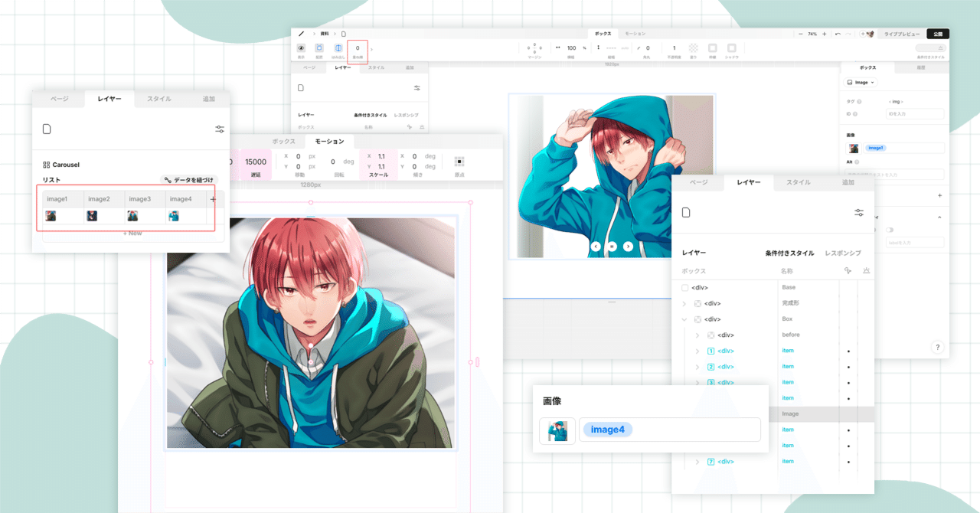Click the pen logo icon in the top editor bar

301,34
